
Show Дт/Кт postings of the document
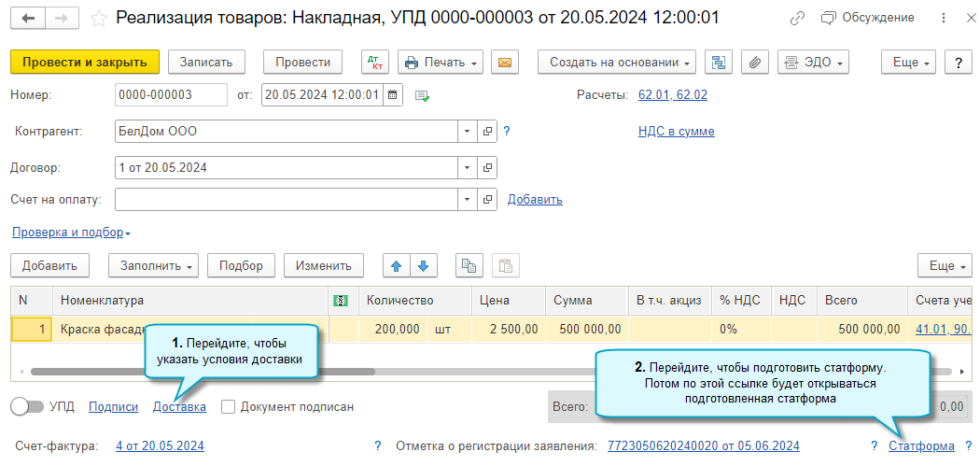click(x=375, y=62)
